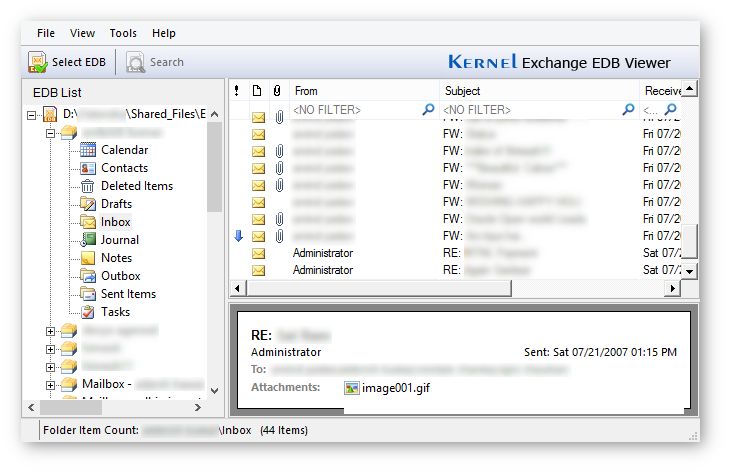The width and height of the screenshot is (729, 471).
Task: Open the Journal folder
Action: (x=120, y=240)
